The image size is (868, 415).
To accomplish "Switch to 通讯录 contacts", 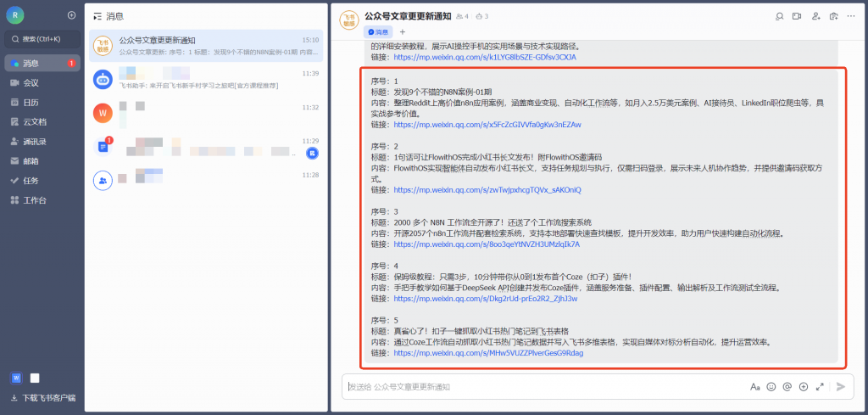I will coord(42,141).
